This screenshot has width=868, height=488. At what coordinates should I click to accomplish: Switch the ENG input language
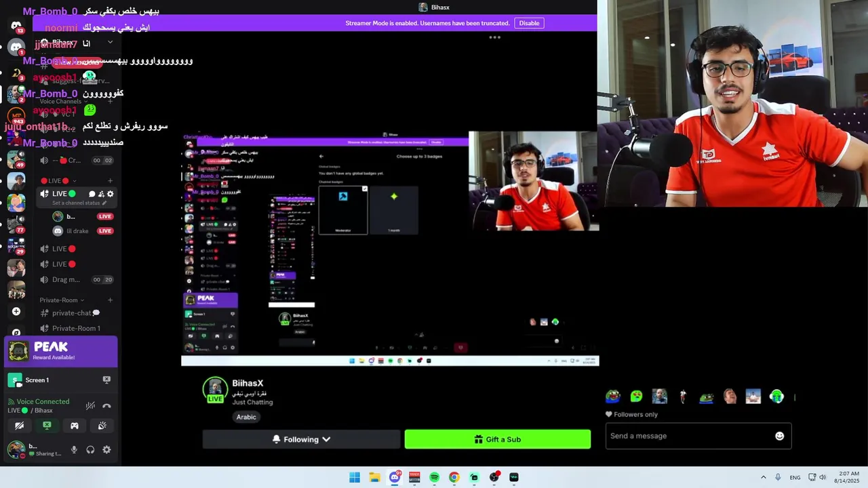pyautogui.click(x=795, y=477)
